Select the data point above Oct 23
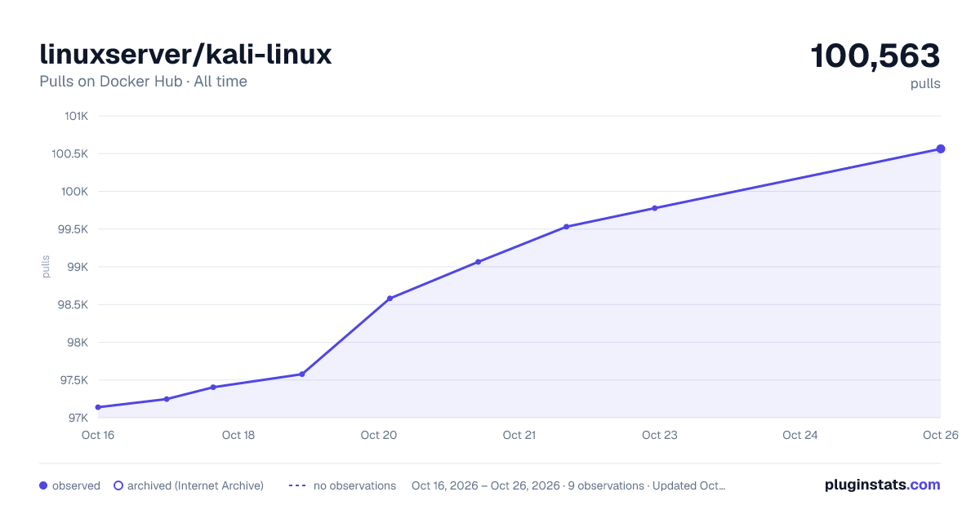980x514 pixels. click(x=655, y=208)
